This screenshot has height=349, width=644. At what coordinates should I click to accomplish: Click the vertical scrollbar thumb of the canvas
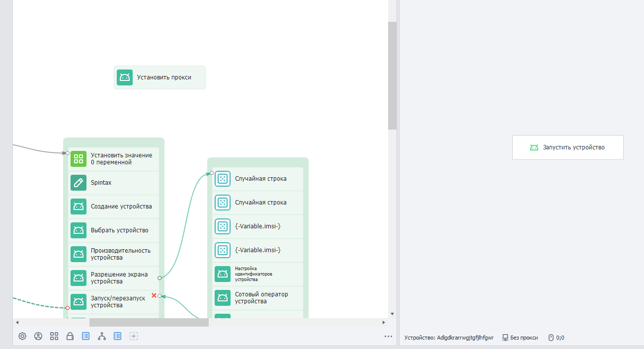coord(392,75)
